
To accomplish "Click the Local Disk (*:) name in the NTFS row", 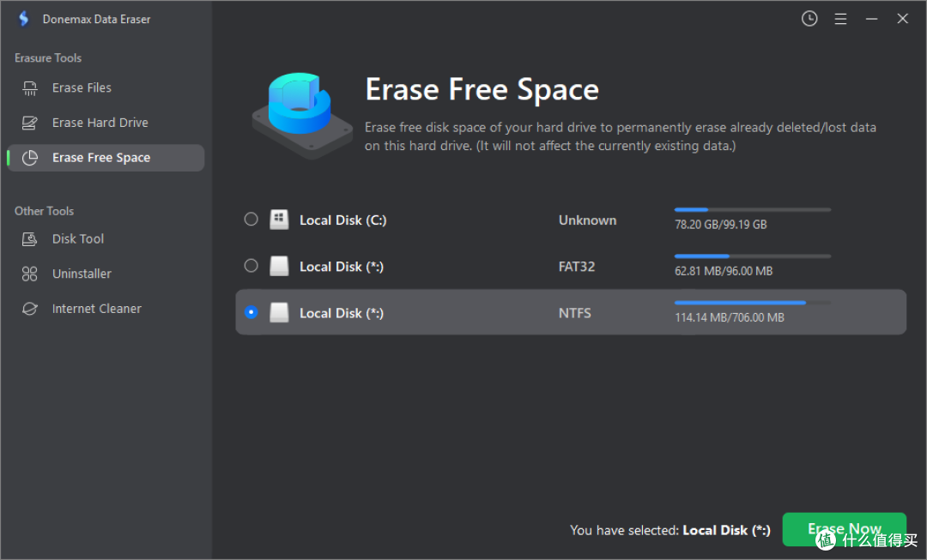I will click(x=342, y=313).
